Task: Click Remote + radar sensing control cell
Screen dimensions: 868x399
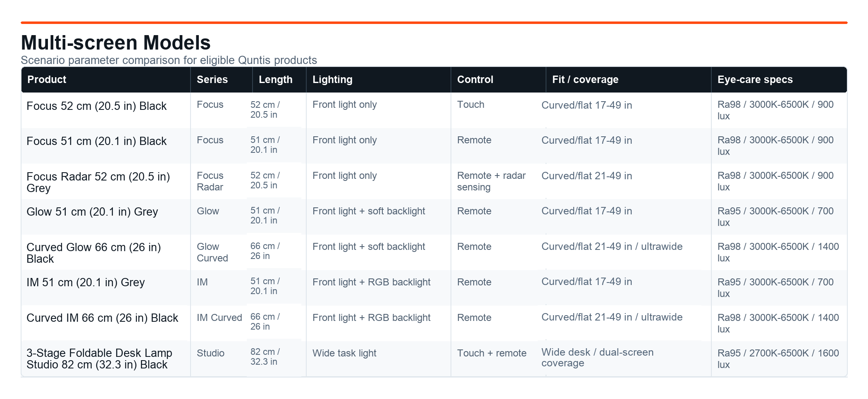Action: coord(491,181)
